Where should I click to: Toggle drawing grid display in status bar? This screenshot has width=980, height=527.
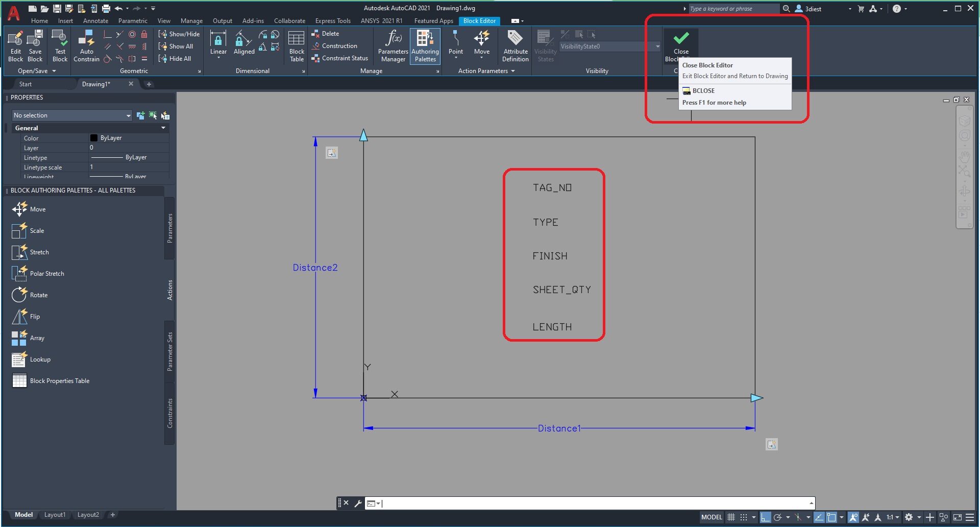coord(731,517)
